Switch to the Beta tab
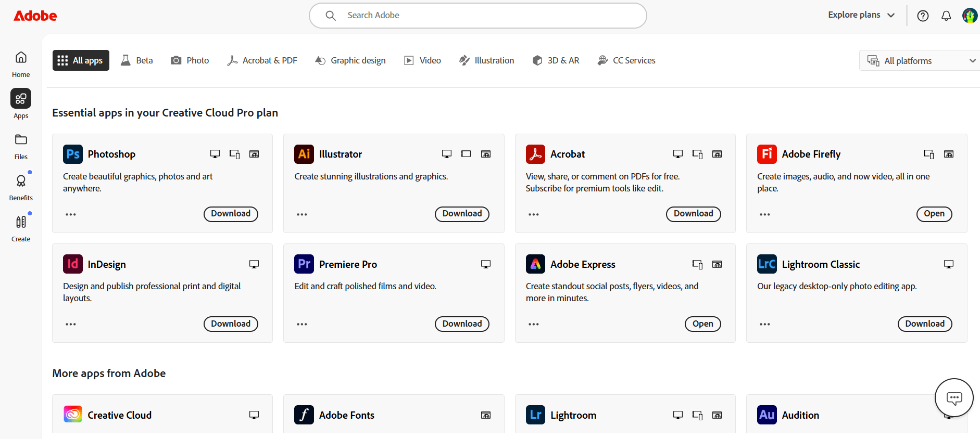Image resolution: width=980 pixels, height=439 pixels. click(137, 60)
